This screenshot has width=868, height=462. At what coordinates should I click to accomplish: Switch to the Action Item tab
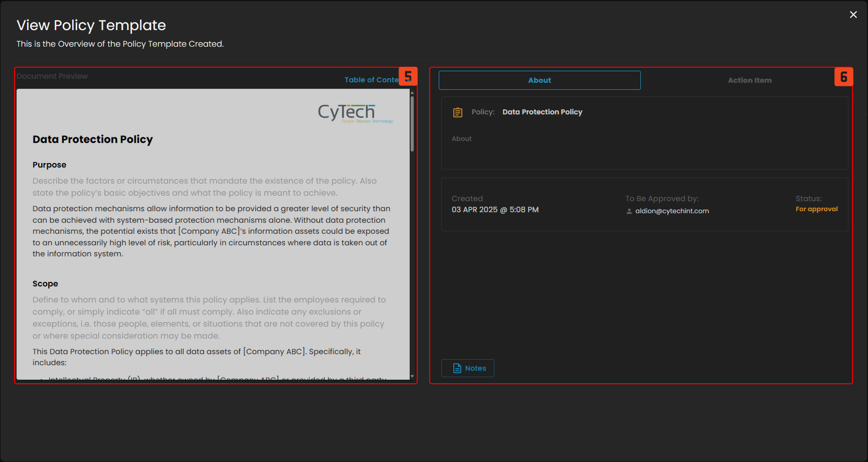point(749,80)
